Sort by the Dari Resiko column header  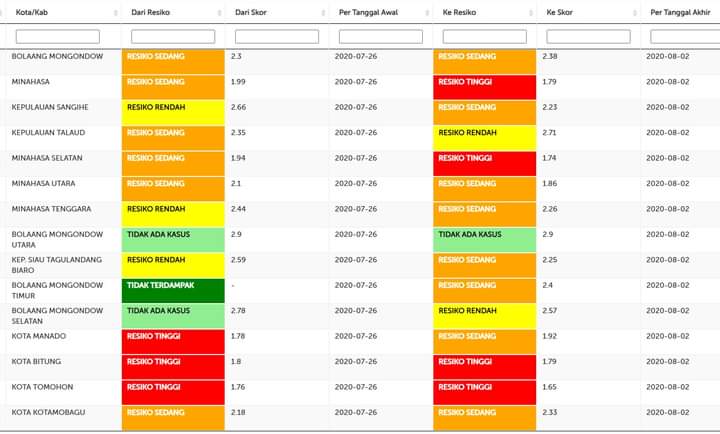(173, 12)
